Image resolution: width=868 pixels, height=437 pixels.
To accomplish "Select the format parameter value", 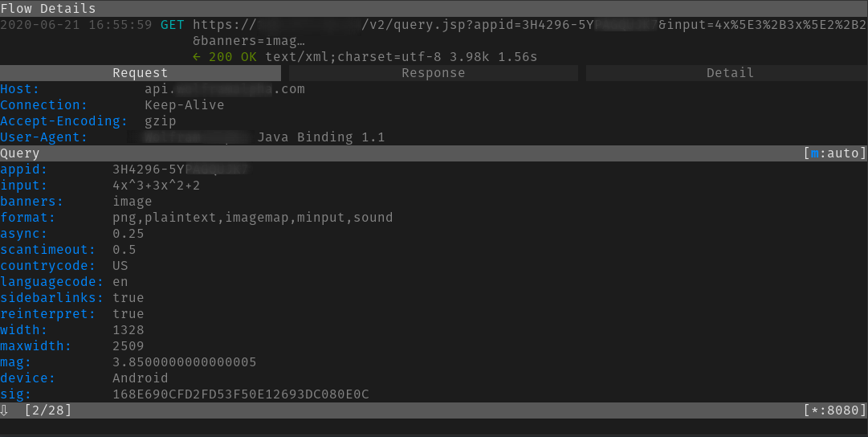I will tap(252, 218).
